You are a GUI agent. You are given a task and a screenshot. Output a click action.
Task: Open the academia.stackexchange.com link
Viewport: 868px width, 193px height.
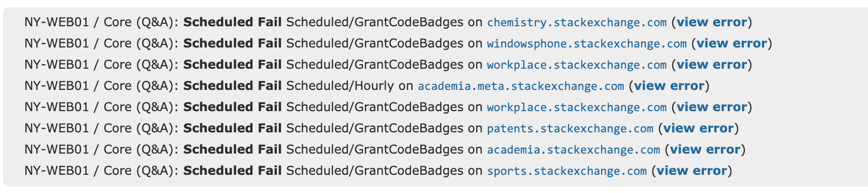pyautogui.click(x=573, y=150)
